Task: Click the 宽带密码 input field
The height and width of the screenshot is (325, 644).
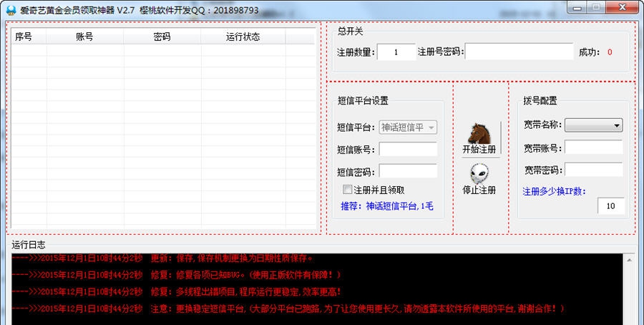Action: point(593,169)
